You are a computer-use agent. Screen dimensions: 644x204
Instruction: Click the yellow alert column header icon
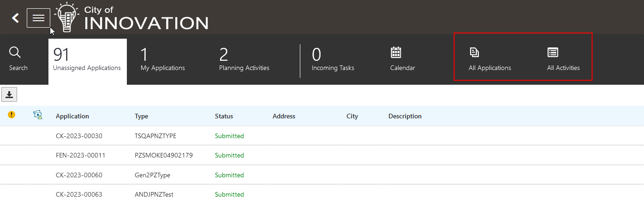[12, 115]
